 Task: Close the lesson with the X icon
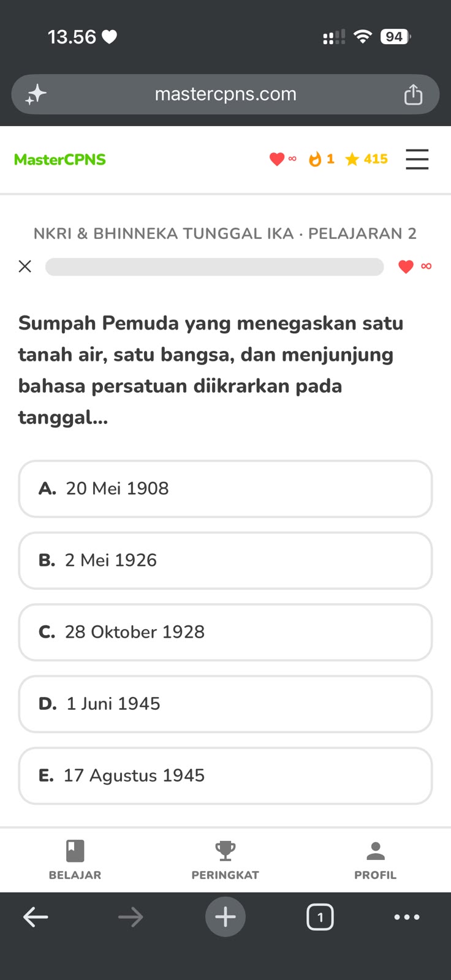coord(25,266)
